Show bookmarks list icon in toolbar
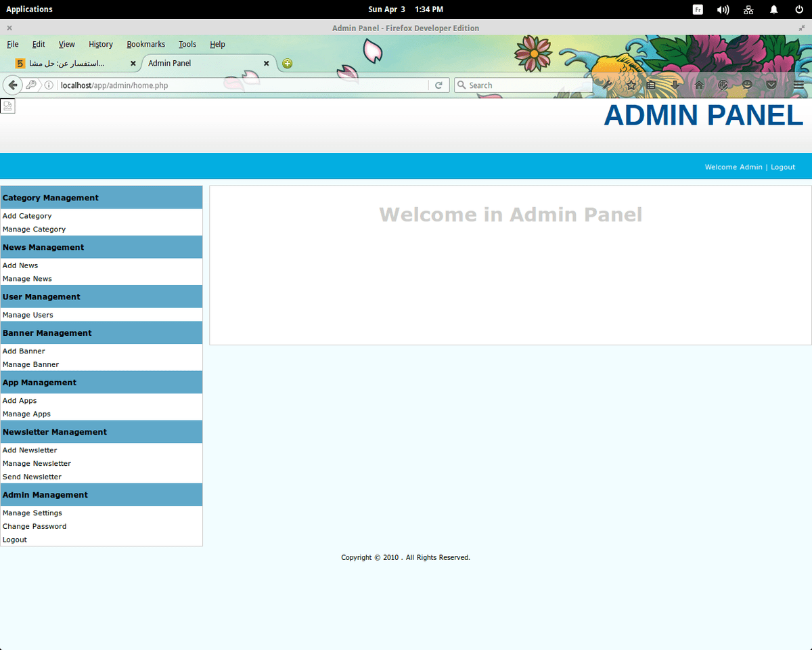 (651, 85)
